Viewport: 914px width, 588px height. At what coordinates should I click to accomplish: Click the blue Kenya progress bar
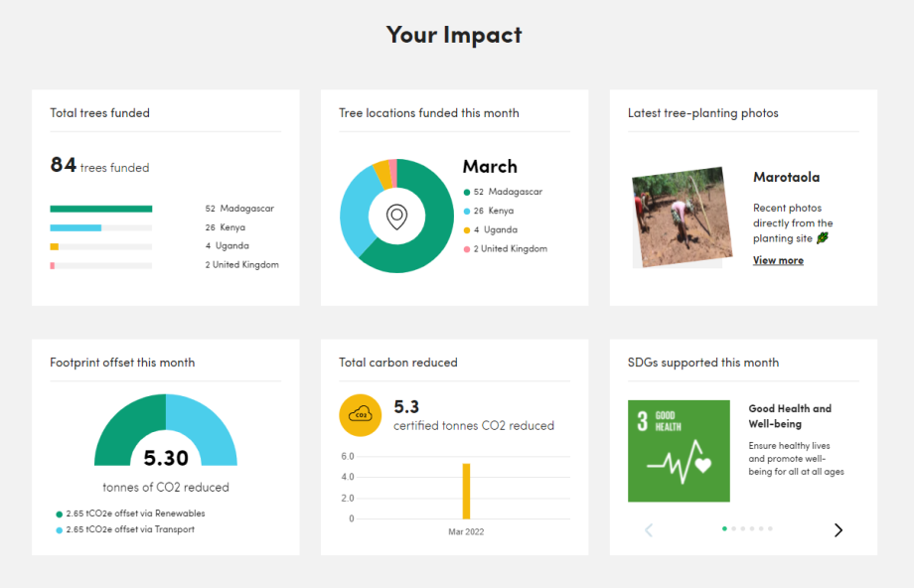(x=76, y=227)
